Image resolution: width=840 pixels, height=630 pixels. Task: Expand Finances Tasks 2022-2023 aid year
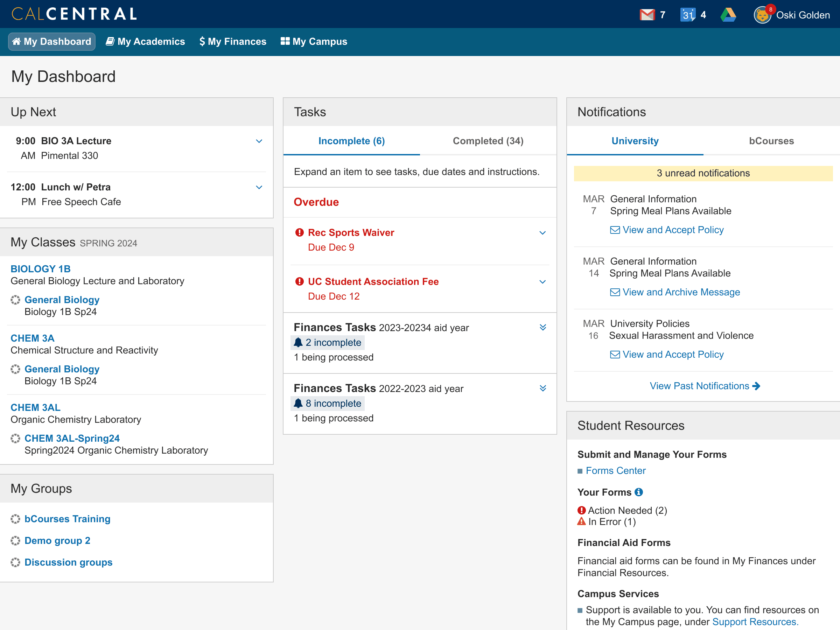click(x=542, y=388)
